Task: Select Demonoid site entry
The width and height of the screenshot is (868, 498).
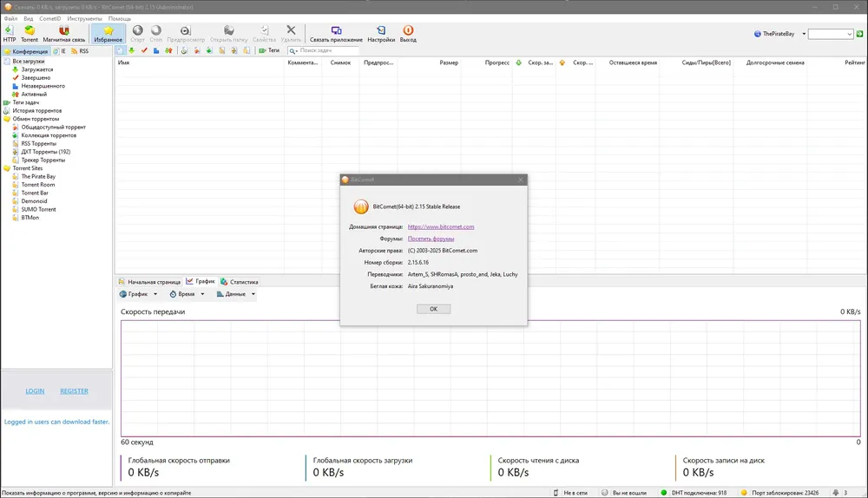Action: coord(34,201)
